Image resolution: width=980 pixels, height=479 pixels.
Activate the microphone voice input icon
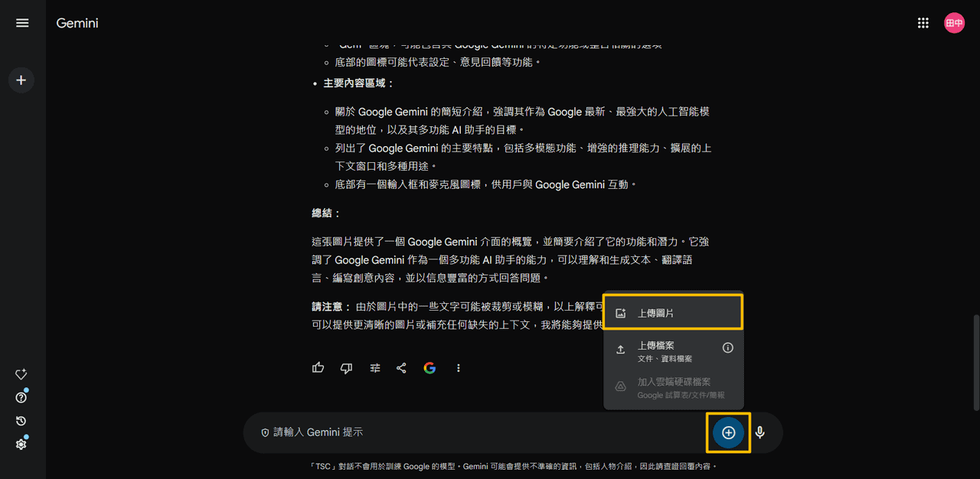pos(759,432)
